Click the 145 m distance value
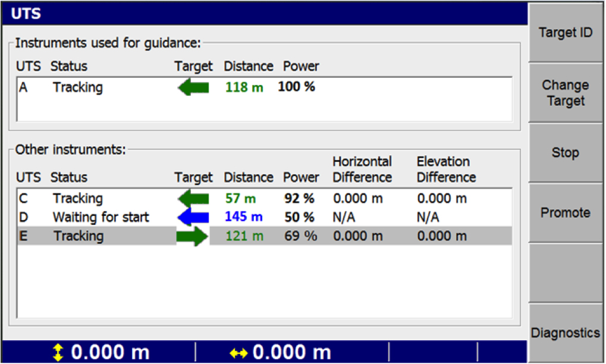606x364 pixels. 244,216
